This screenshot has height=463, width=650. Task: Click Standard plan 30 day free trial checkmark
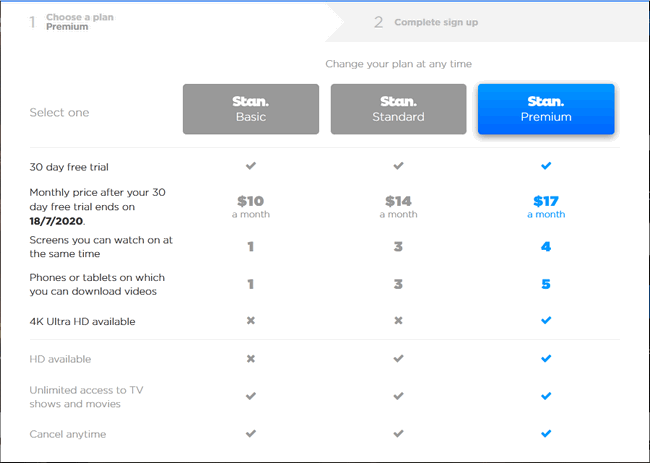point(398,166)
